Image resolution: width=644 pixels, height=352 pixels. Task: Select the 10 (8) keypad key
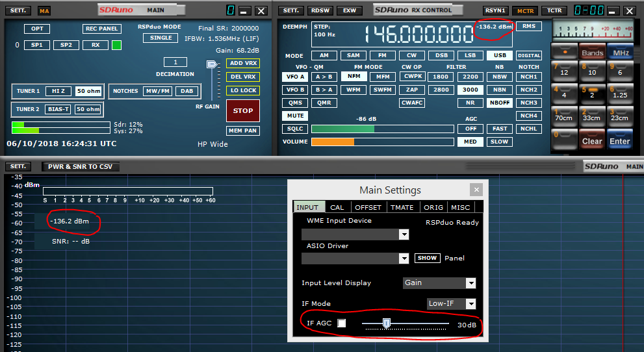click(592, 71)
